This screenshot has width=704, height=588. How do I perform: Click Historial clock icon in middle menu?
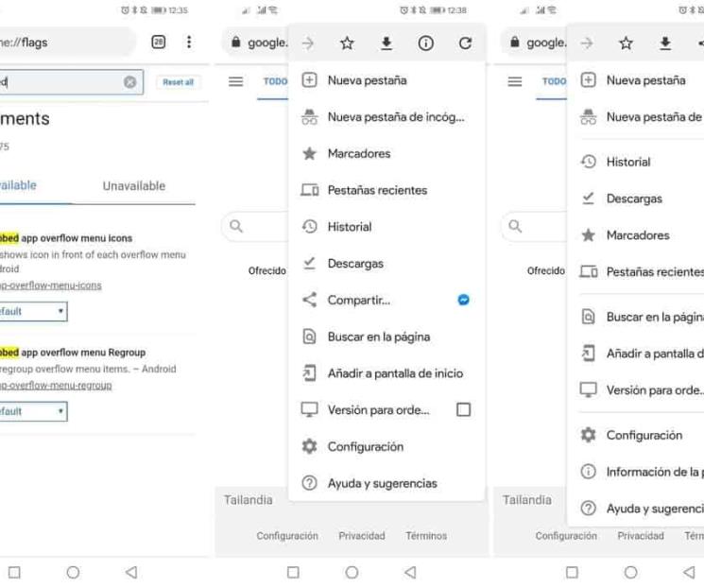[x=309, y=227]
